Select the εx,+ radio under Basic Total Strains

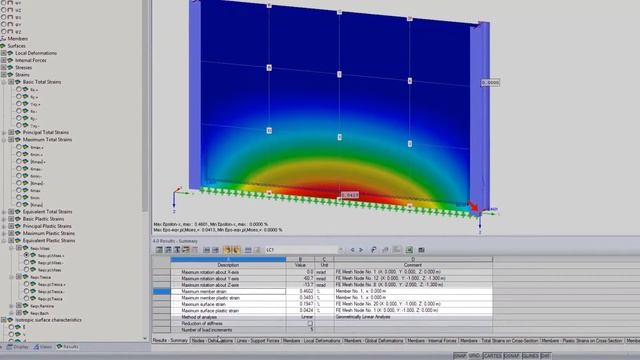[x=19, y=89]
